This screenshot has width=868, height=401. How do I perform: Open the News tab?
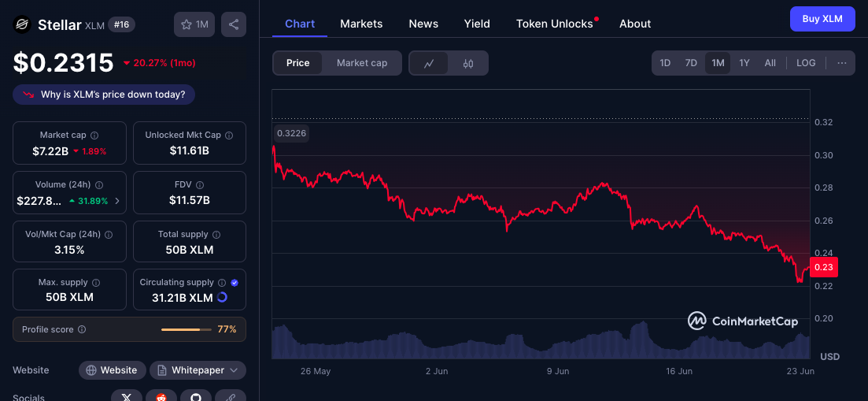pyautogui.click(x=423, y=24)
